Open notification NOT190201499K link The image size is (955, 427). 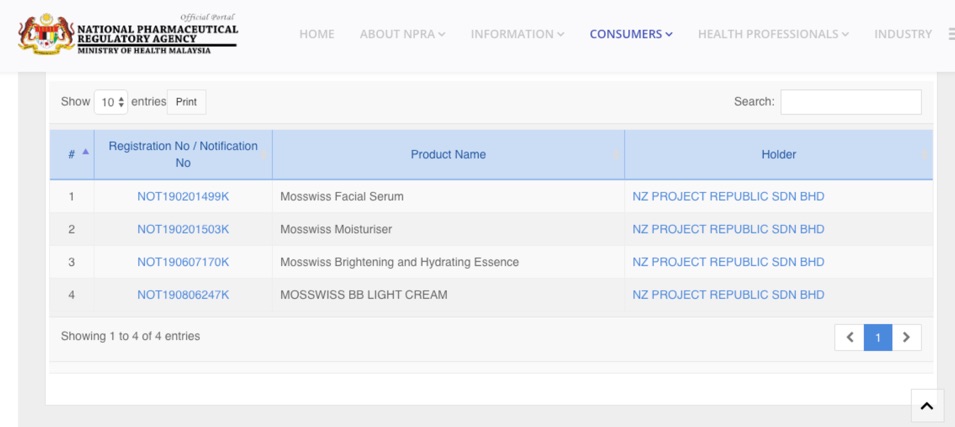tap(183, 197)
